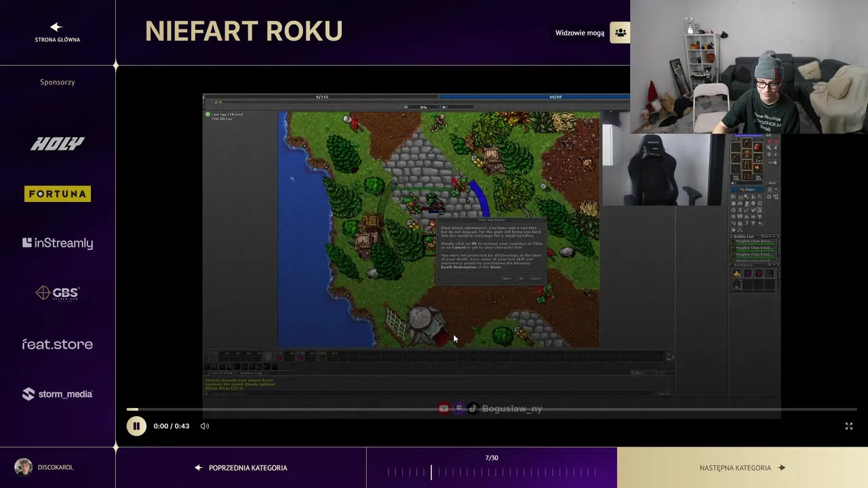Viewport: 868px width, 488px height.
Task: Open the inStreamly sponsor logo
Action: [58, 243]
